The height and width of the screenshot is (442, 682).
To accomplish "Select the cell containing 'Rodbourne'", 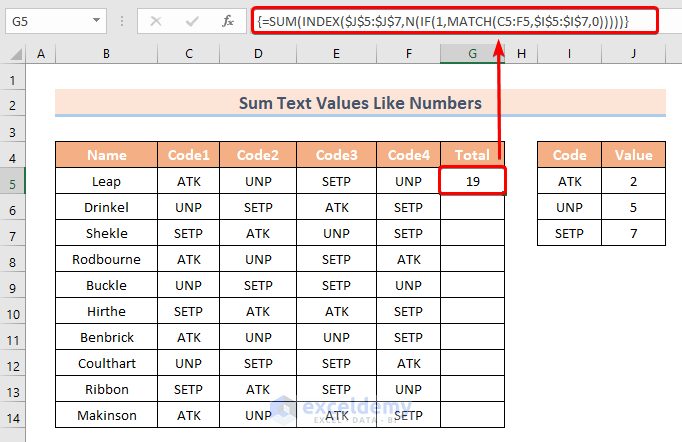I will click(107, 259).
